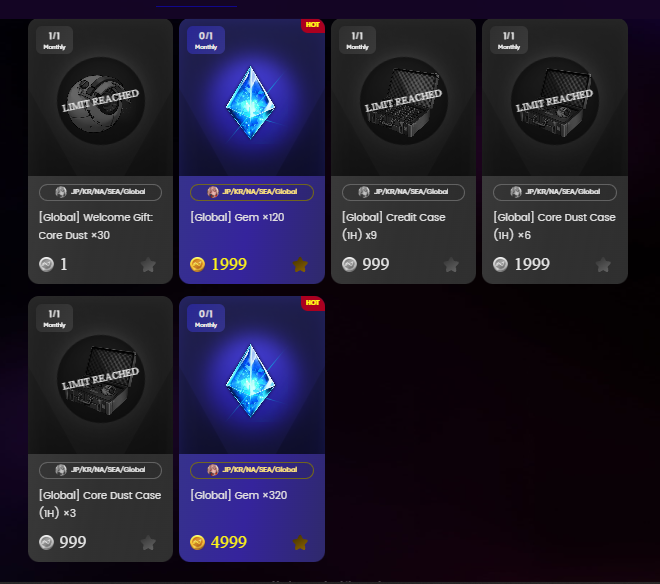The height and width of the screenshot is (584, 660).
Task: Click the gold coin icon beside 4999
Action: 197,542
